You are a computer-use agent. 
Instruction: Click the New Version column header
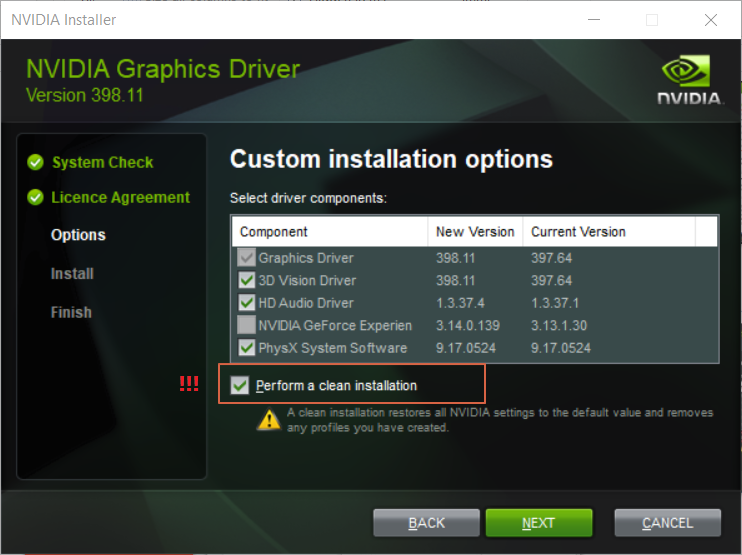pos(475,232)
